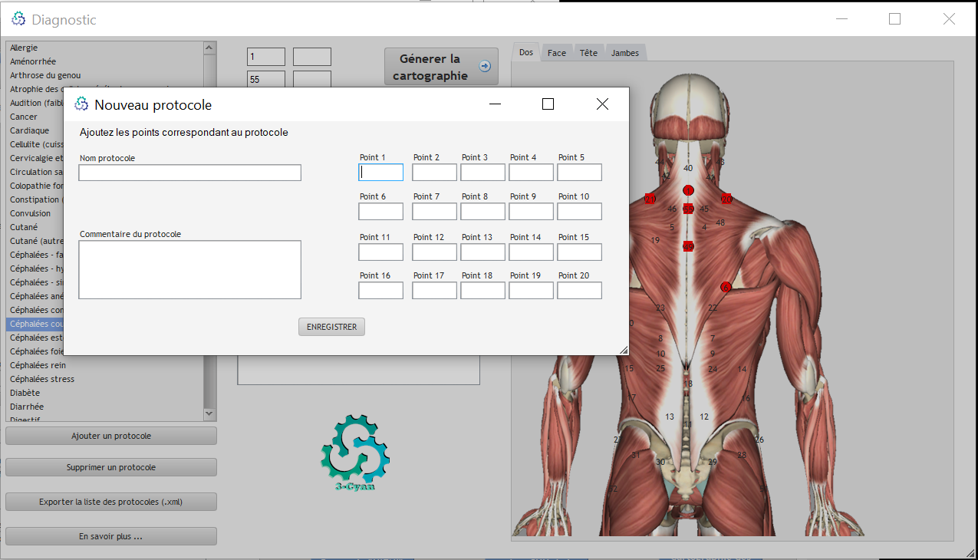Click the red point marker on the right shoulder blade
The image size is (978, 560).
coord(726,287)
